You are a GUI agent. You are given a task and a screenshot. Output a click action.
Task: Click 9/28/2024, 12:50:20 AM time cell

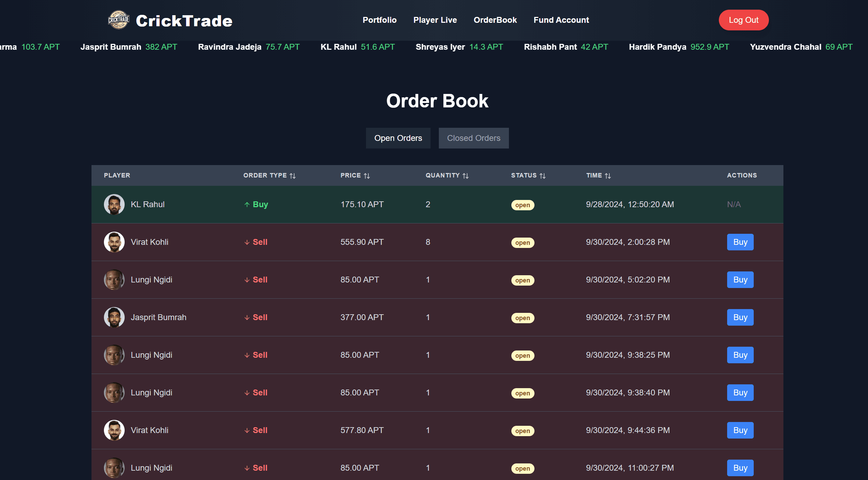point(630,204)
